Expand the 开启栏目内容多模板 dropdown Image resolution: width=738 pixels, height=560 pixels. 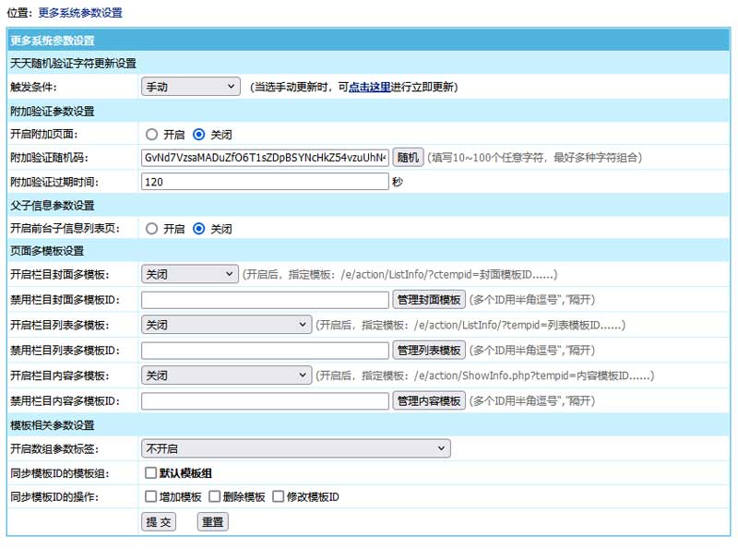(x=227, y=375)
